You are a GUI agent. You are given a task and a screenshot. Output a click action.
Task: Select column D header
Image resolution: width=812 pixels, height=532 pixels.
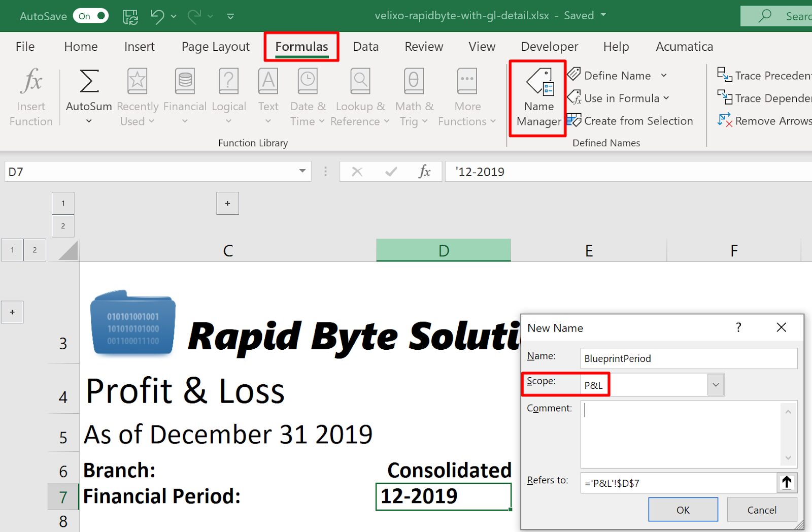point(444,250)
